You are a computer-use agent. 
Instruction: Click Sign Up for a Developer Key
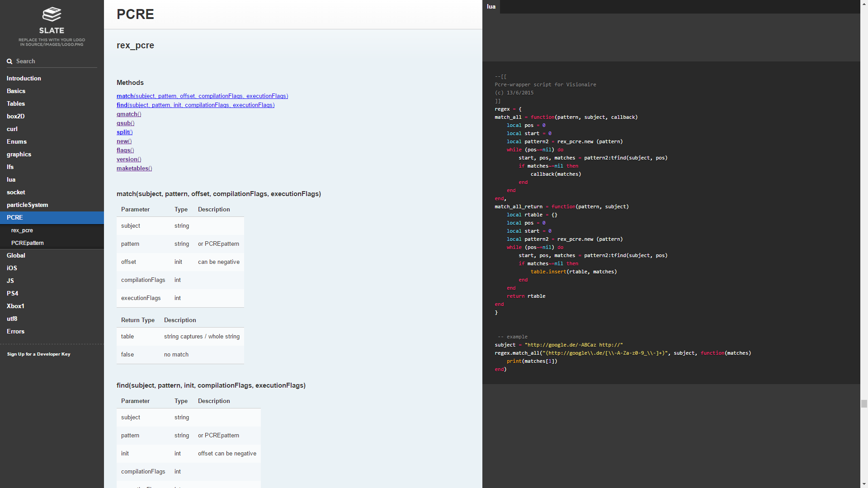38,354
